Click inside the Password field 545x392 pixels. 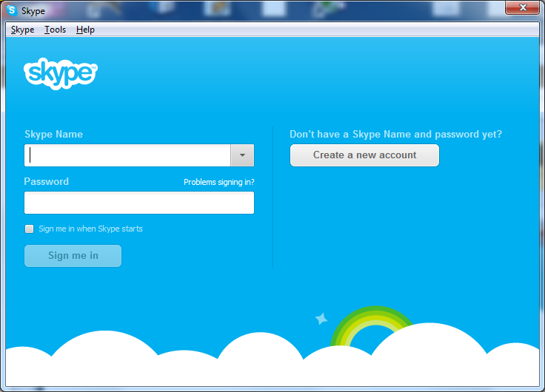tap(139, 203)
